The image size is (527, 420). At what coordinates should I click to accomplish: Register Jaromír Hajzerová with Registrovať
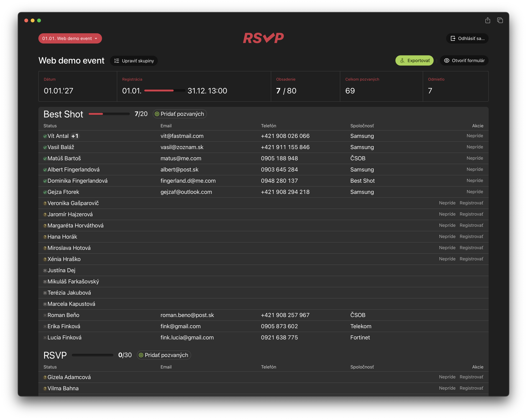[471, 214]
